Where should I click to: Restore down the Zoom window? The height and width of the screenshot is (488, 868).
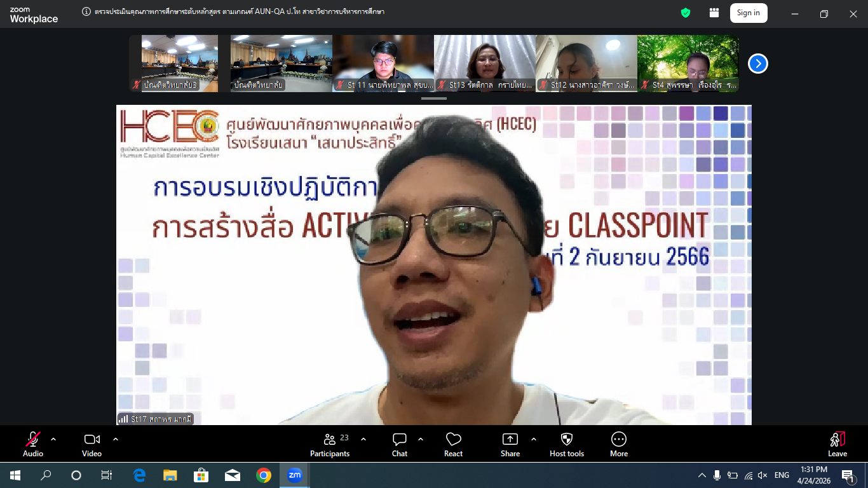pyautogui.click(x=824, y=13)
